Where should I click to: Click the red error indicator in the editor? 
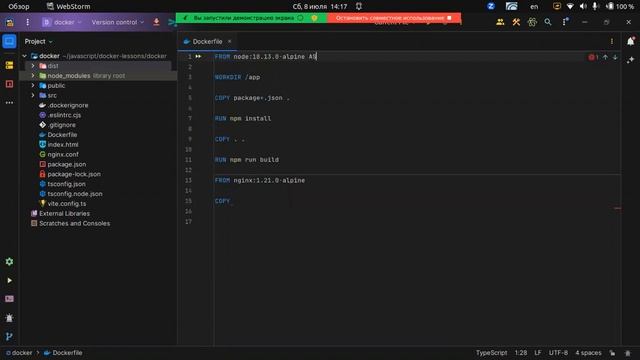tap(593, 57)
